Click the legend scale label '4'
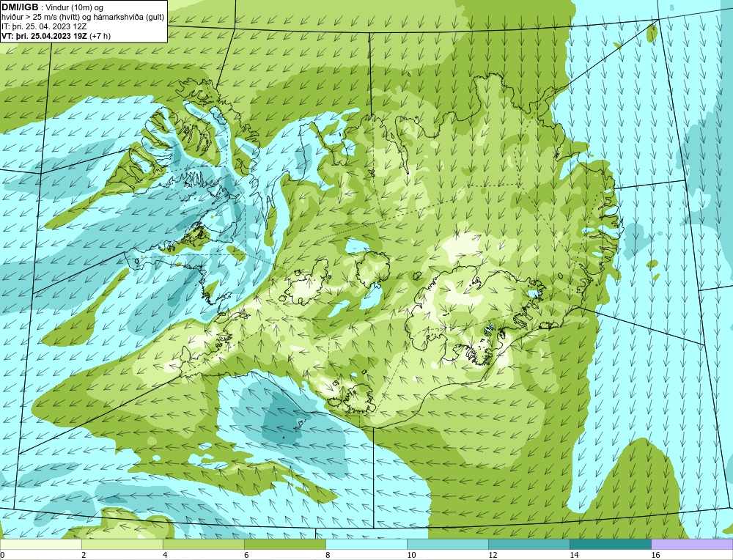The image size is (733, 560). pyautogui.click(x=164, y=555)
